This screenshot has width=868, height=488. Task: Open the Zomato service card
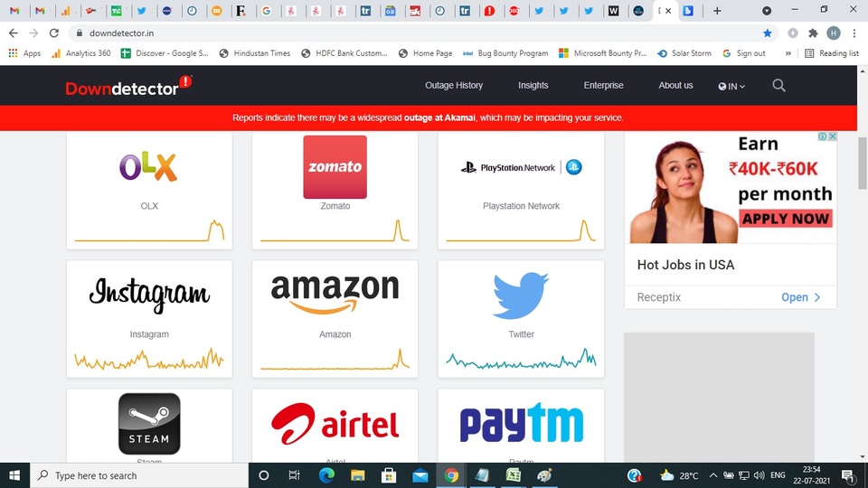pyautogui.click(x=335, y=191)
